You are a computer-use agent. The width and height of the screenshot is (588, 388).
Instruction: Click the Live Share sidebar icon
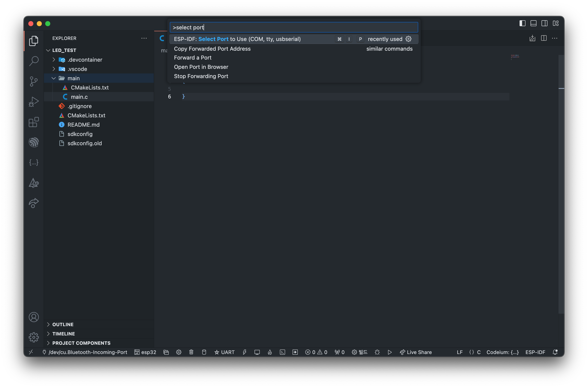[x=34, y=203]
